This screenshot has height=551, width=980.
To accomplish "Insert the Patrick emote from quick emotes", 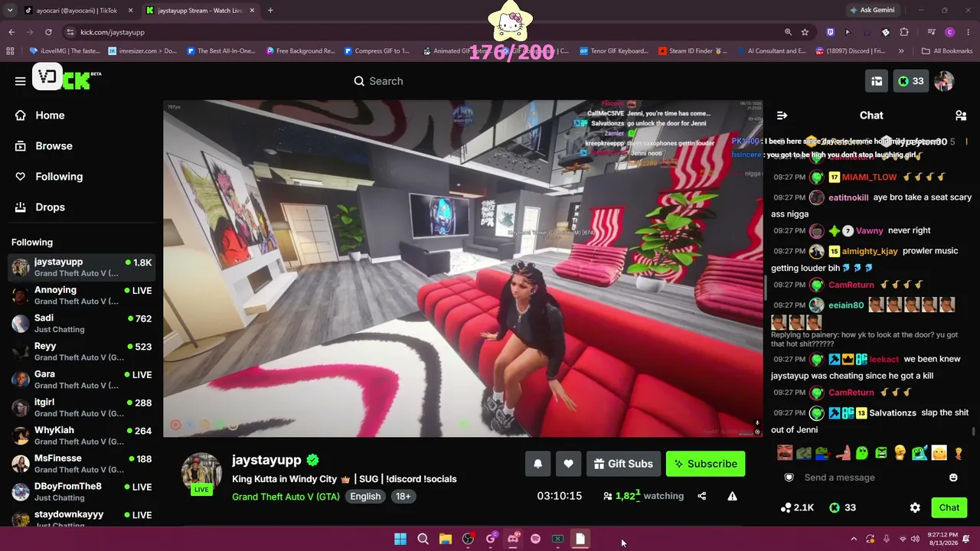I will 842,453.
